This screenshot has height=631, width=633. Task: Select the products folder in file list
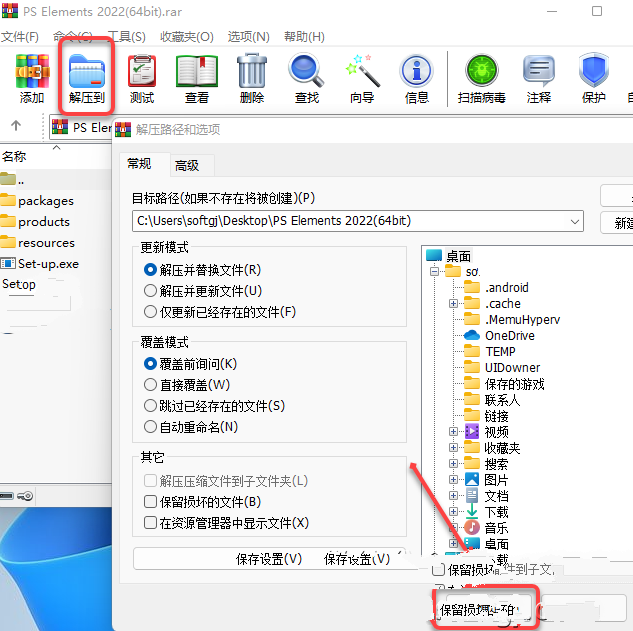tap(35, 222)
